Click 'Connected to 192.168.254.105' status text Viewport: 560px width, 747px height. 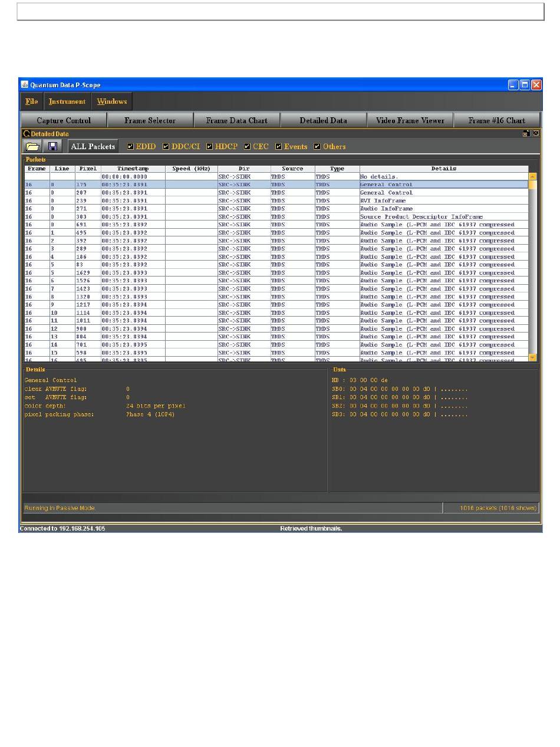[x=62, y=528]
